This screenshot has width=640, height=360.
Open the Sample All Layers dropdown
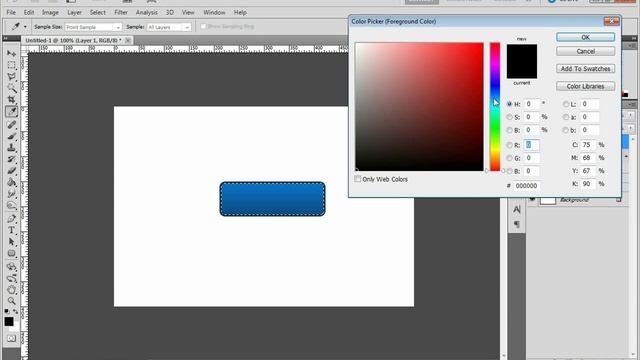169,27
